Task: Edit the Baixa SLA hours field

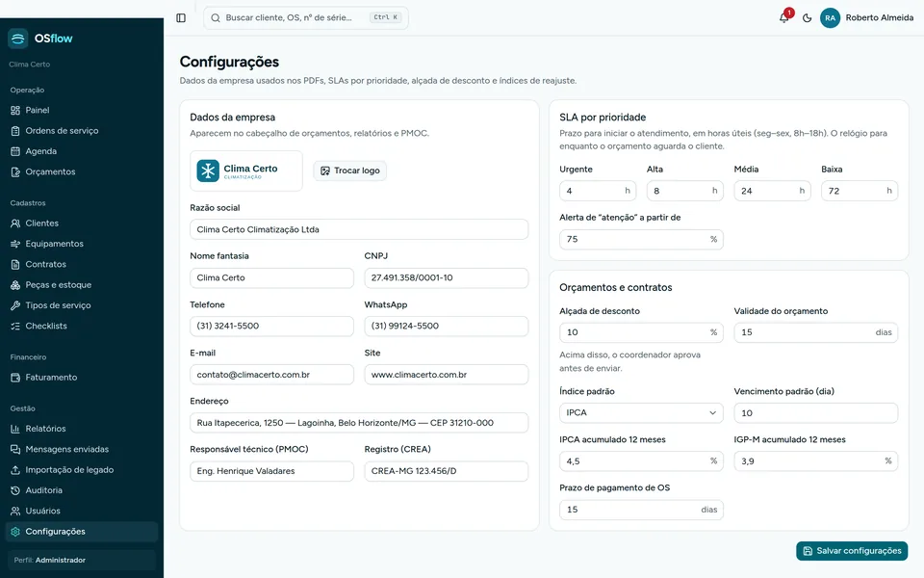Action: (x=860, y=191)
